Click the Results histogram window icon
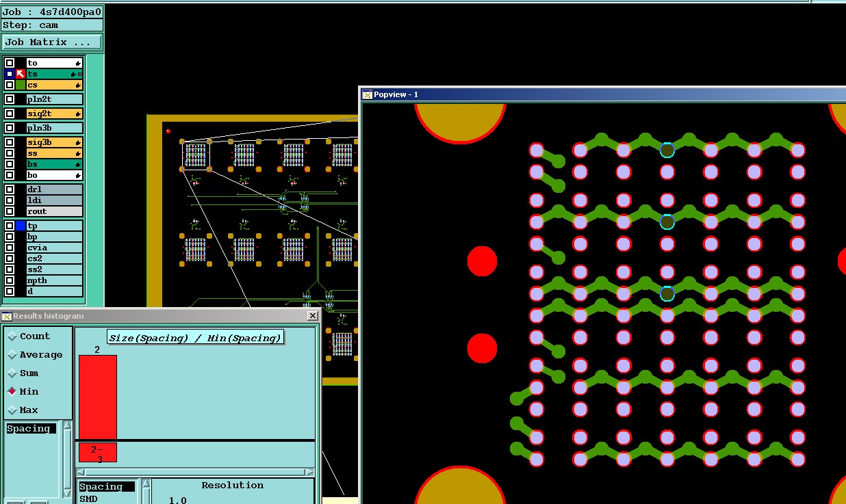846x504 pixels. point(7,315)
